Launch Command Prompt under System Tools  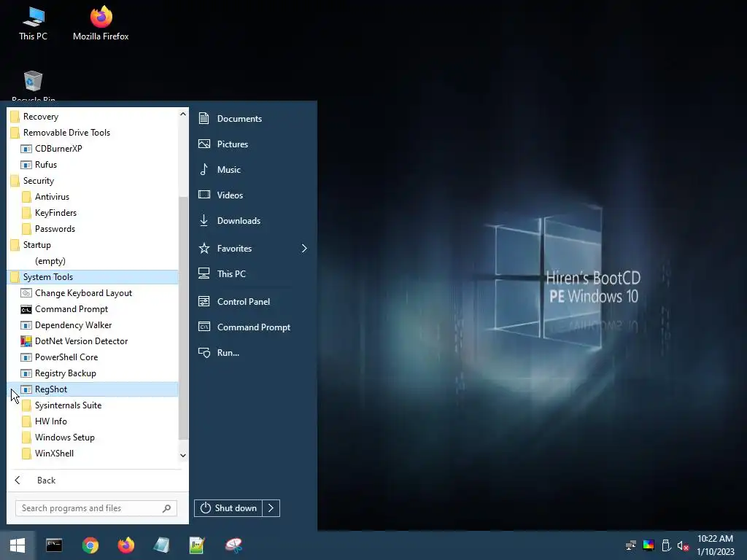coord(93,309)
